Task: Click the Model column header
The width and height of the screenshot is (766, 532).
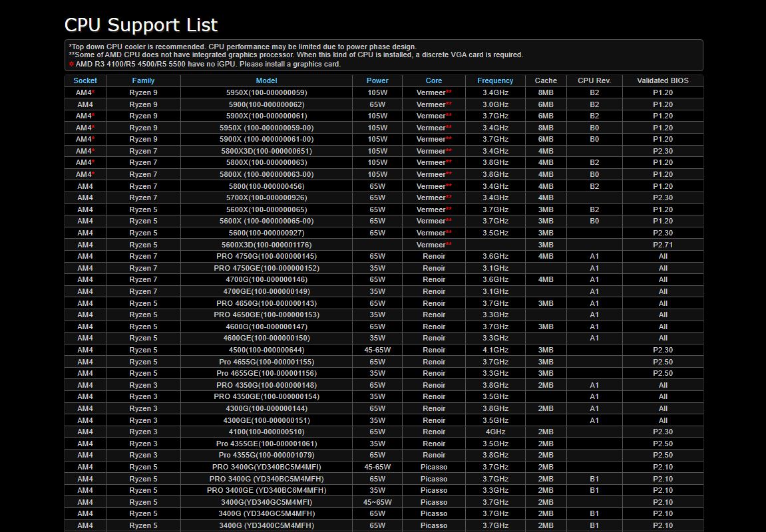Action: (266, 80)
